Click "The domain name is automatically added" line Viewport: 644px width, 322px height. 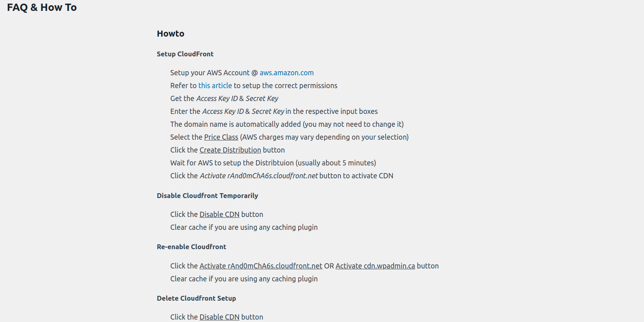pos(287,124)
